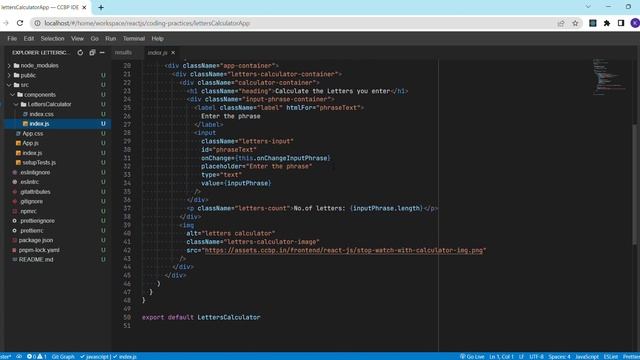
Task: Open the browser profile avatar
Action: click(x=635, y=23)
